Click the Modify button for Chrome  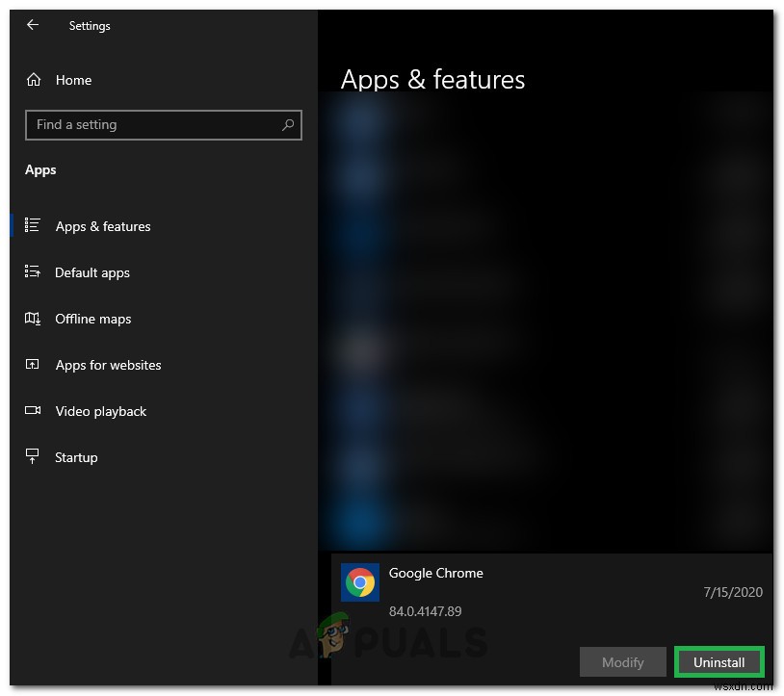pyautogui.click(x=622, y=662)
